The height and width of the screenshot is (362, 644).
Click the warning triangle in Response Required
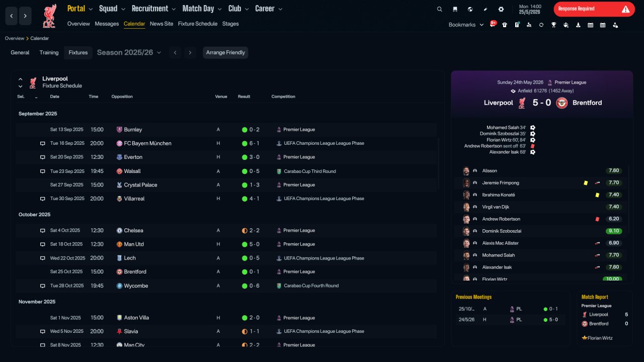coord(625,9)
